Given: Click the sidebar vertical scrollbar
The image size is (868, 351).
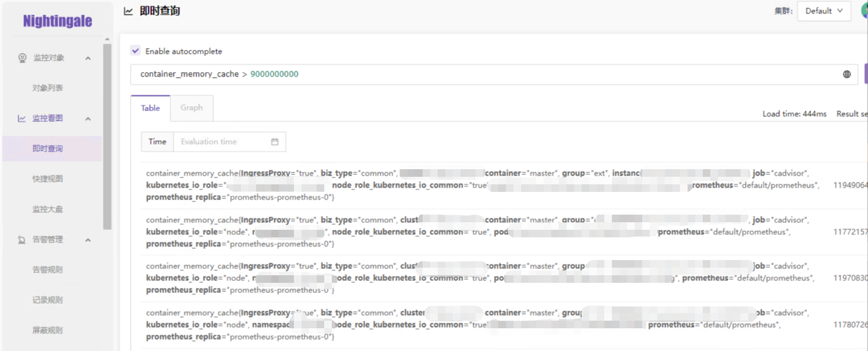Looking at the screenshot, I should pyautogui.click(x=107, y=136).
